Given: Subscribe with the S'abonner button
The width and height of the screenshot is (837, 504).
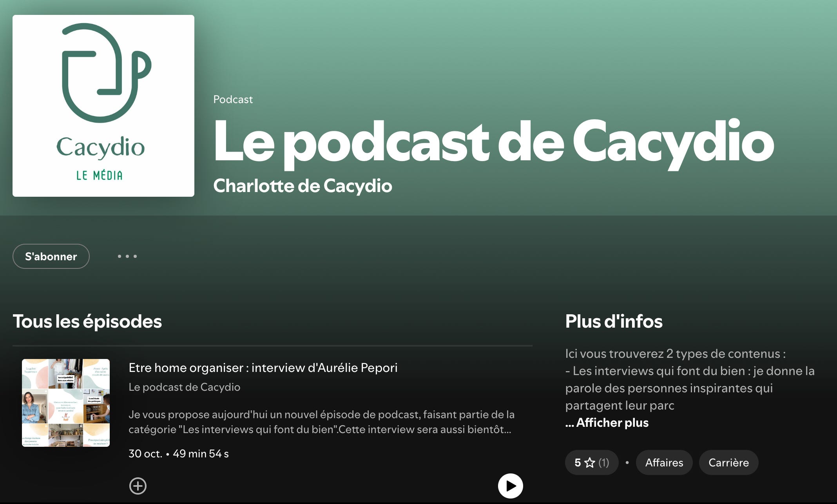Looking at the screenshot, I should [51, 256].
